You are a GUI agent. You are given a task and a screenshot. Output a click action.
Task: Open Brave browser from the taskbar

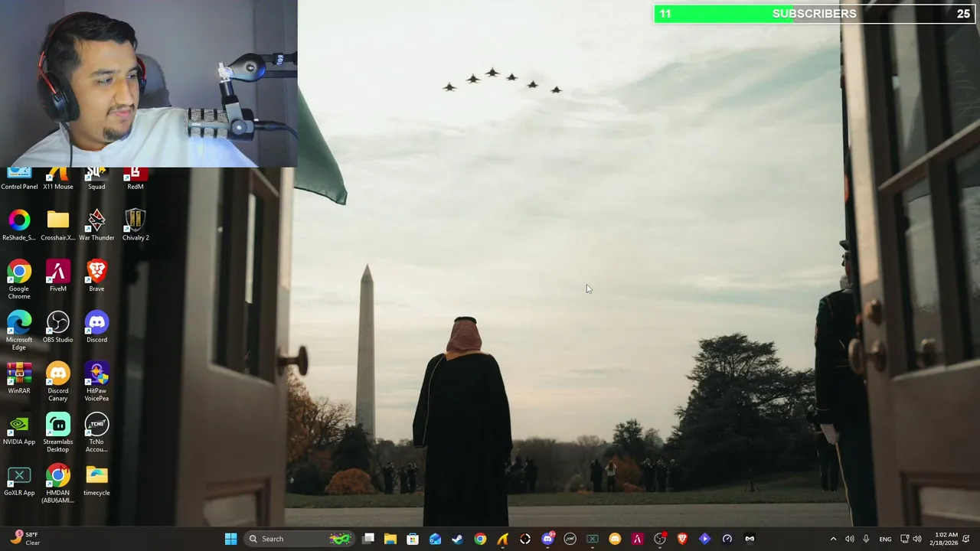[682, 539]
